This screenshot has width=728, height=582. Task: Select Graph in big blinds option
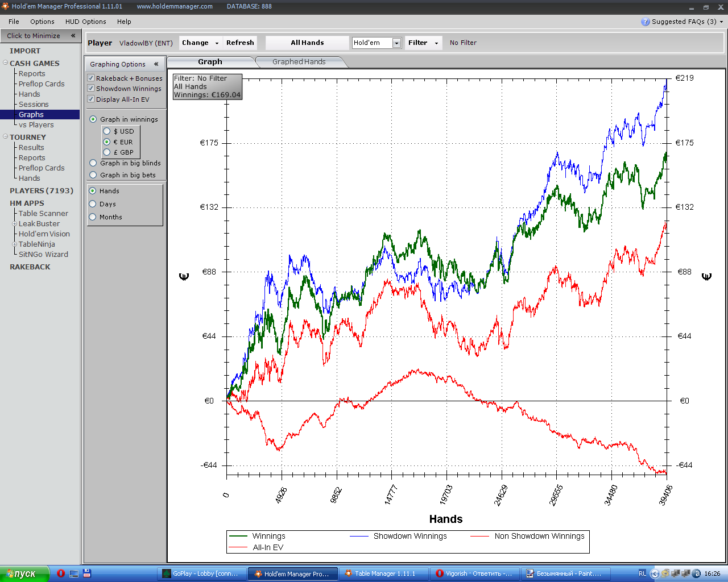tap(93, 163)
